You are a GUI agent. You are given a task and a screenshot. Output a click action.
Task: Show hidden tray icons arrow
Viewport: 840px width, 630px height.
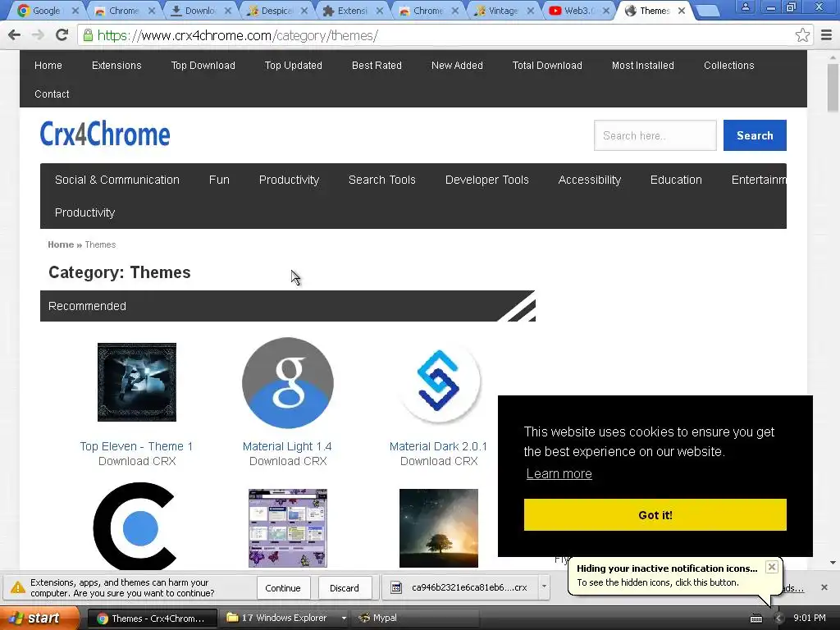[x=779, y=619]
